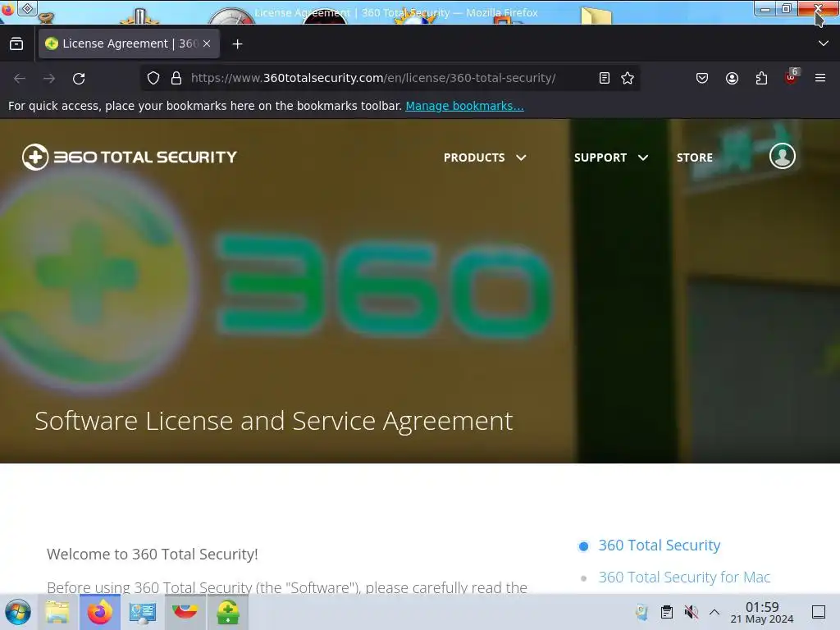Click the Software License and Service Agreement heading
Image resolution: width=840 pixels, height=630 pixels.
[x=274, y=421]
